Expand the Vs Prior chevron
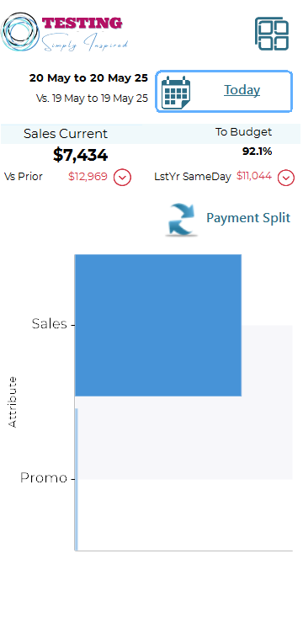 pos(122,178)
